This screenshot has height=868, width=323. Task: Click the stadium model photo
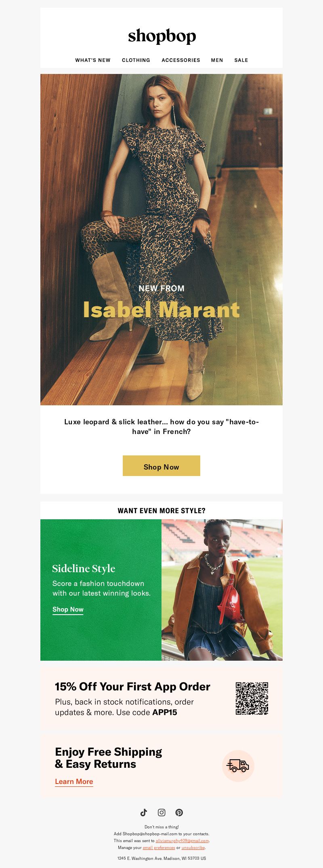tap(222, 590)
